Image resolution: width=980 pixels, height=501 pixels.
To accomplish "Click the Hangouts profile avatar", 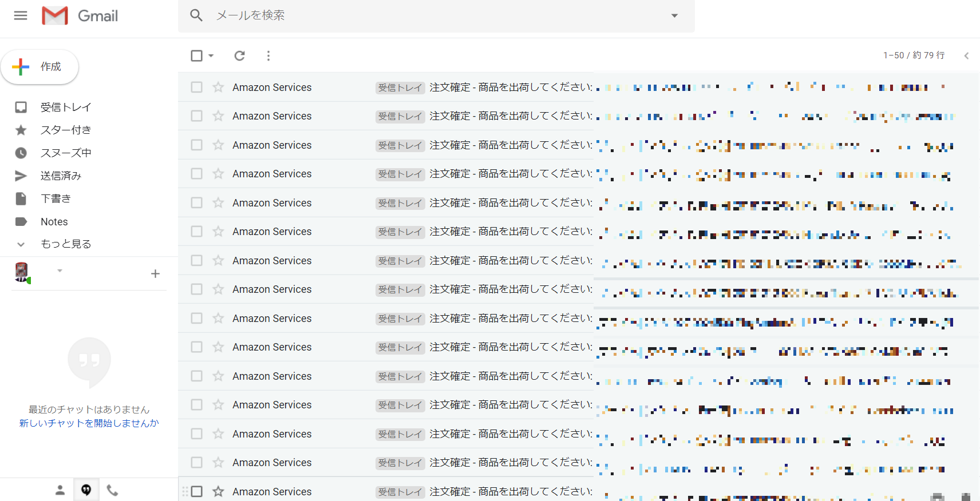I will (x=22, y=272).
